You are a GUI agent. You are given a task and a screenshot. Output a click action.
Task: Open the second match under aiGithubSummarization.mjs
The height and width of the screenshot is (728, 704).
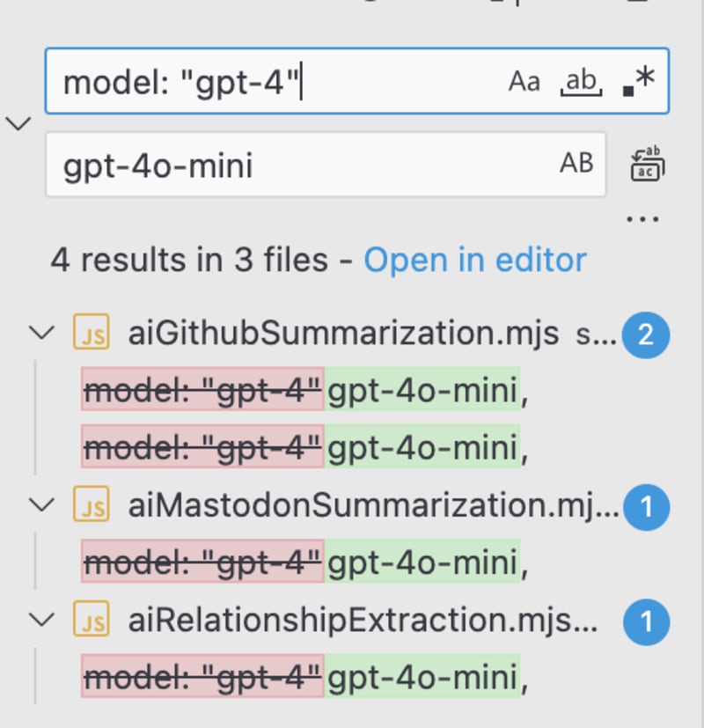(304, 446)
